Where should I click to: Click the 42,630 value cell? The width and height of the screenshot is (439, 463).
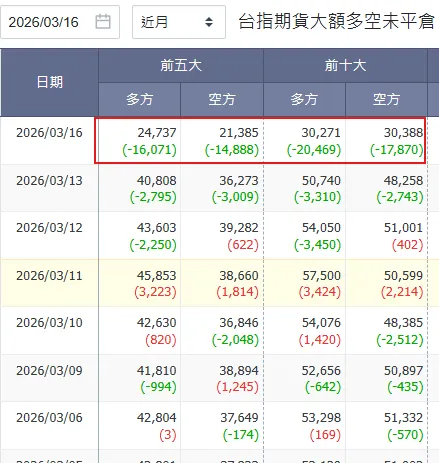click(x=139, y=330)
